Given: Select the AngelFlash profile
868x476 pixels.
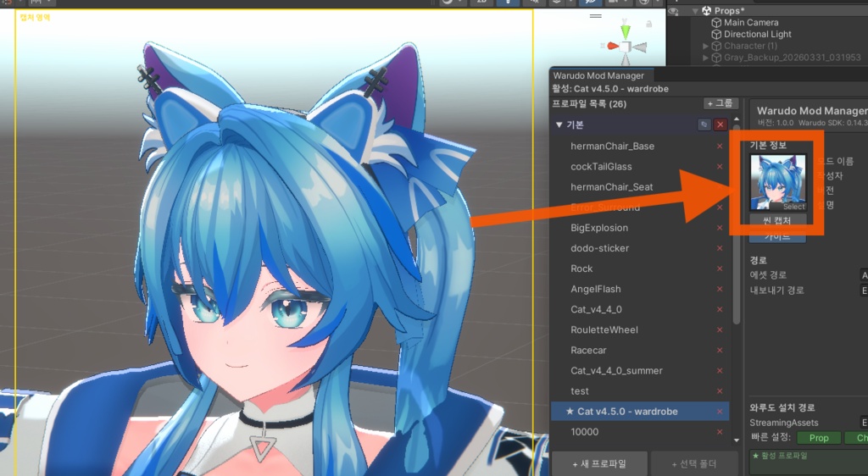Looking at the screenshot, I should [639, 289].
